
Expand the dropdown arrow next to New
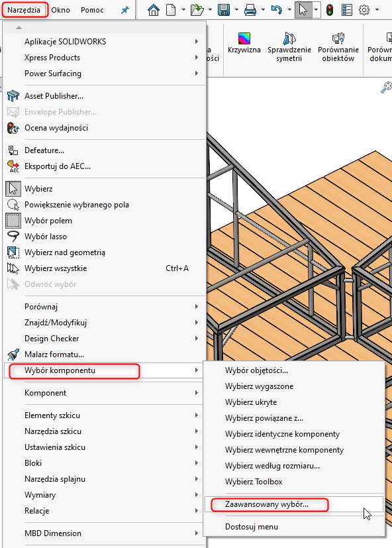pos(183,10)
